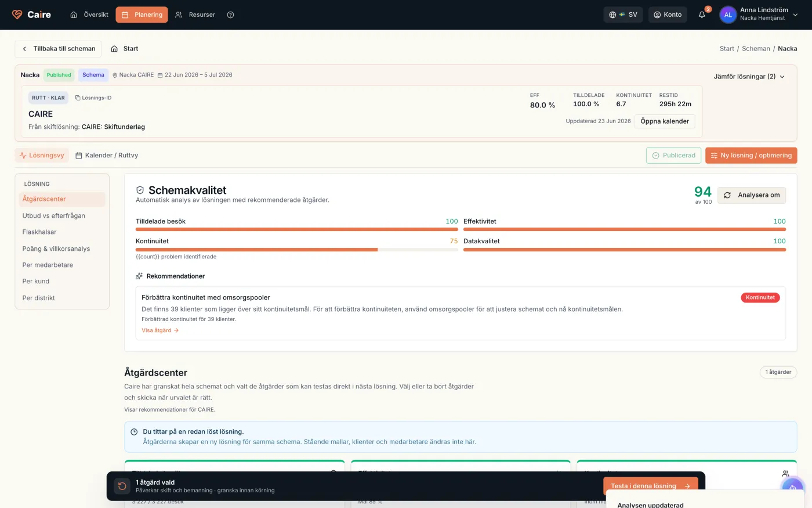The width and height of the screenshot is (812, 508).
Task: Click the TILLDELADE value 100.0 %
Action: coord(586,104)
